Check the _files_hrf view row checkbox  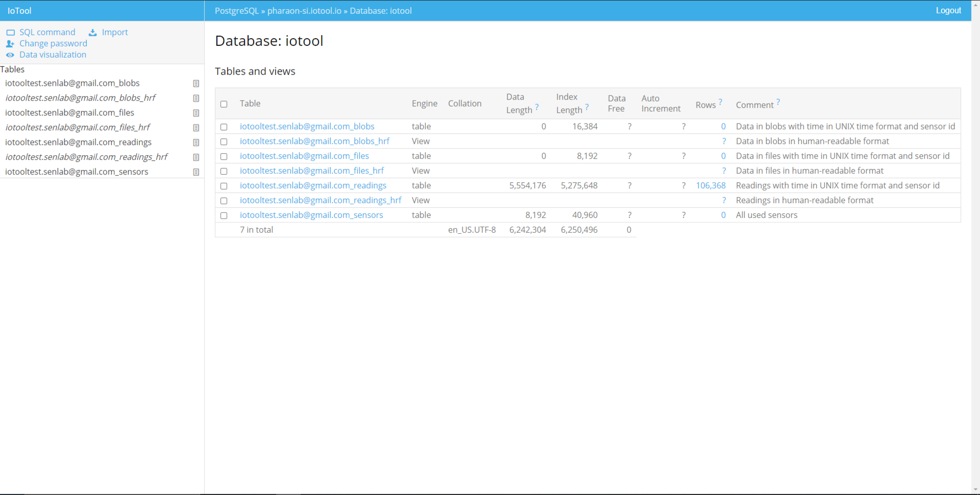[x=224, y=171]
